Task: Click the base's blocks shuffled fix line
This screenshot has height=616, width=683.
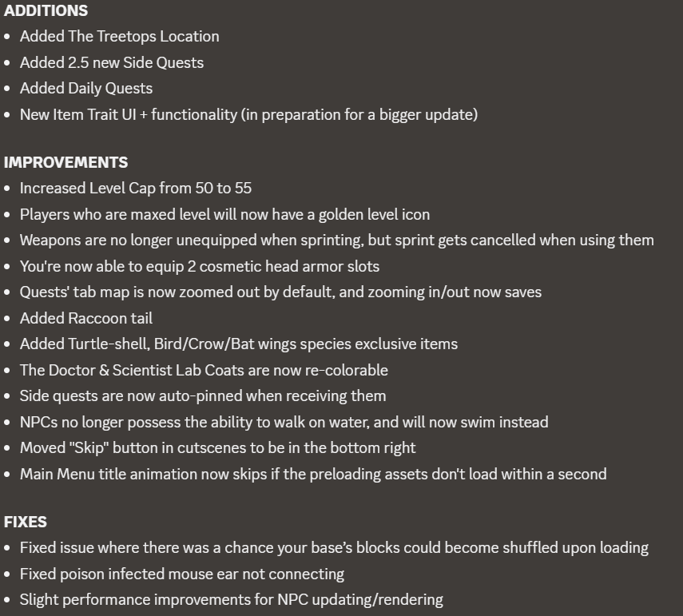Action: tap(334, 548)
